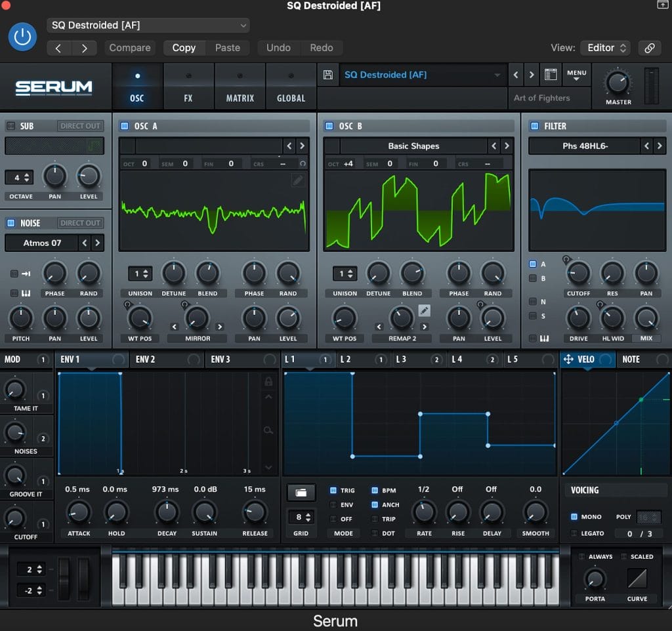Open the preset browser icon
672x631 pixels.
tap(551, 75)
